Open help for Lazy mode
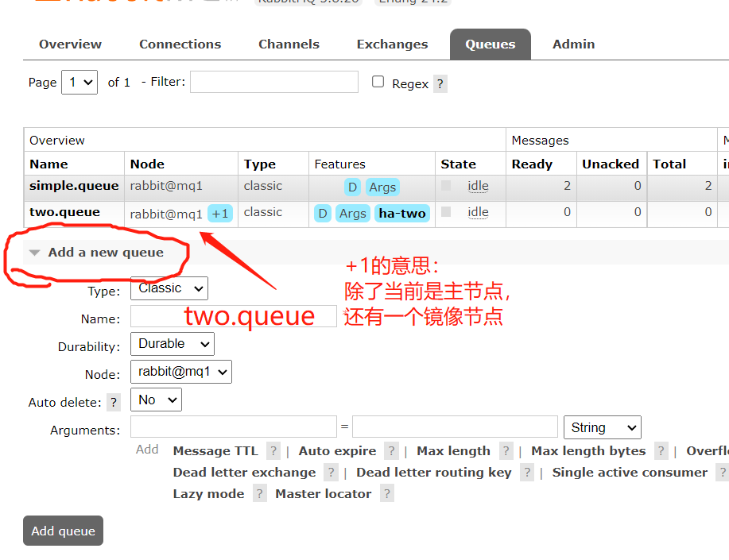The width and height of the screenshot is (729, 560). coord(259,493)
